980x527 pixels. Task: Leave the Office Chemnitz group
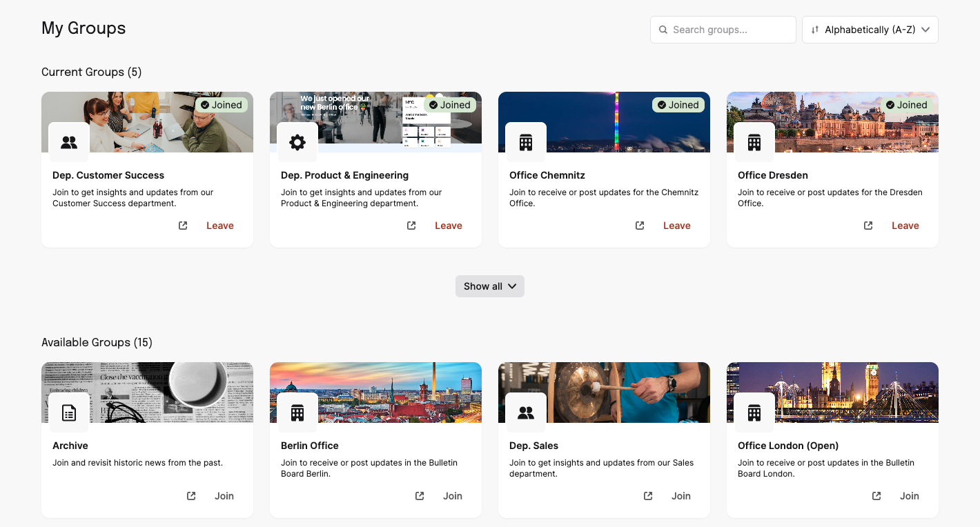coord(677,226)
